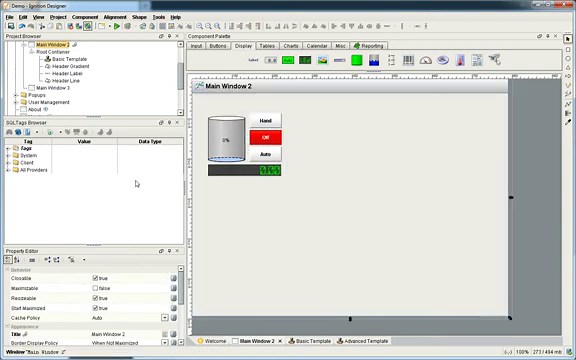Image resolution: width=576 pixels, height=360 pixels.
Task: Click the Cut scissors toolbar icon
Action: 42,26
